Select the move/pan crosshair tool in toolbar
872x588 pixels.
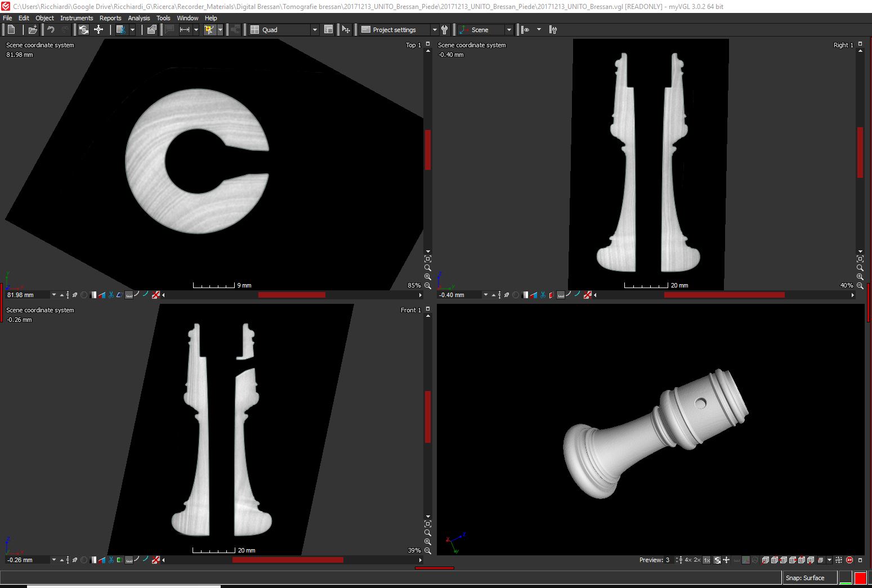[x=99, y=30]
